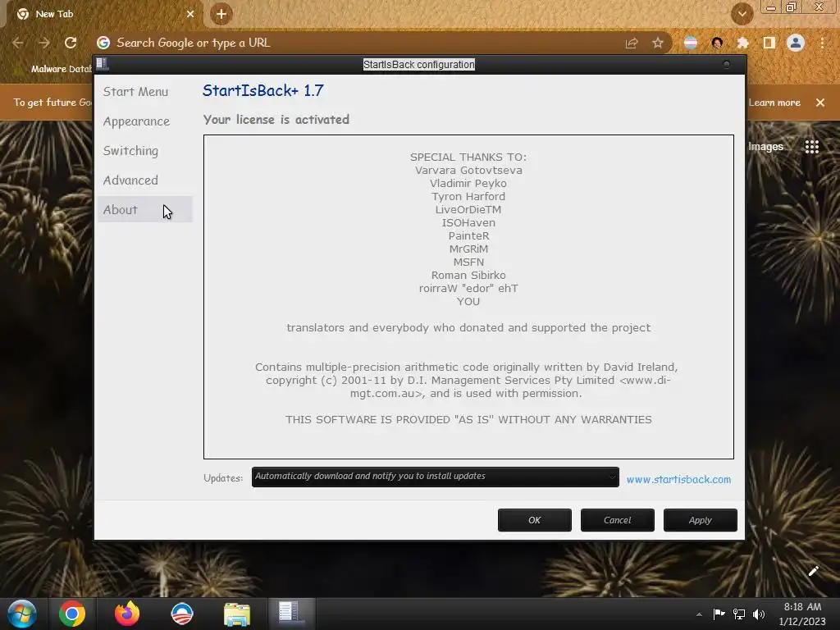The image size is (840, 630).
Task: Open the Updates dropdown list
Action: point(435,477)
